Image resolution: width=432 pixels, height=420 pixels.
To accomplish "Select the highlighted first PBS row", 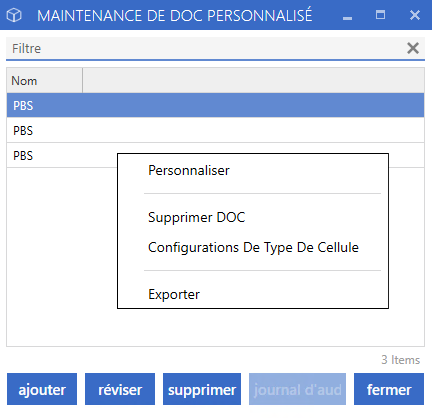I will [x=215, y=105].
